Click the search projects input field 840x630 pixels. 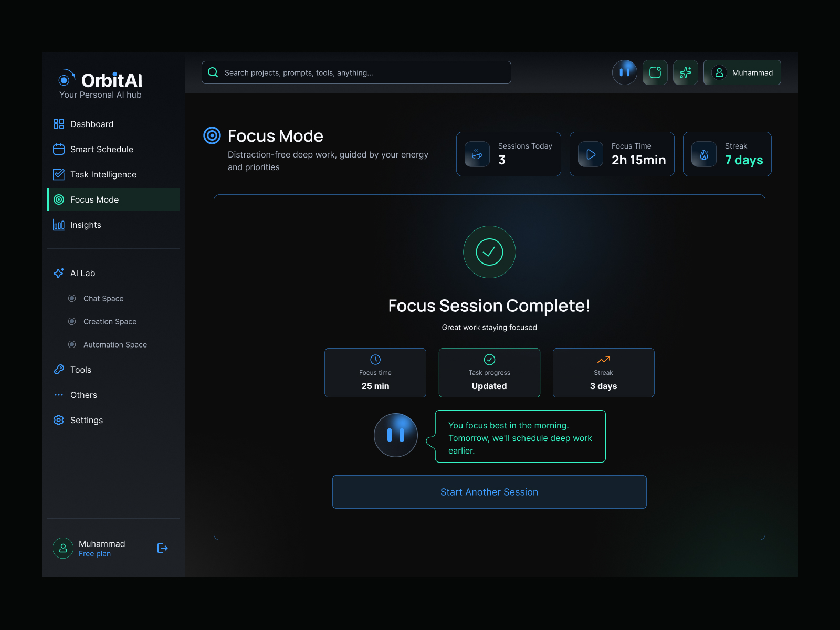pyautogui.click(x=356, y=72)
